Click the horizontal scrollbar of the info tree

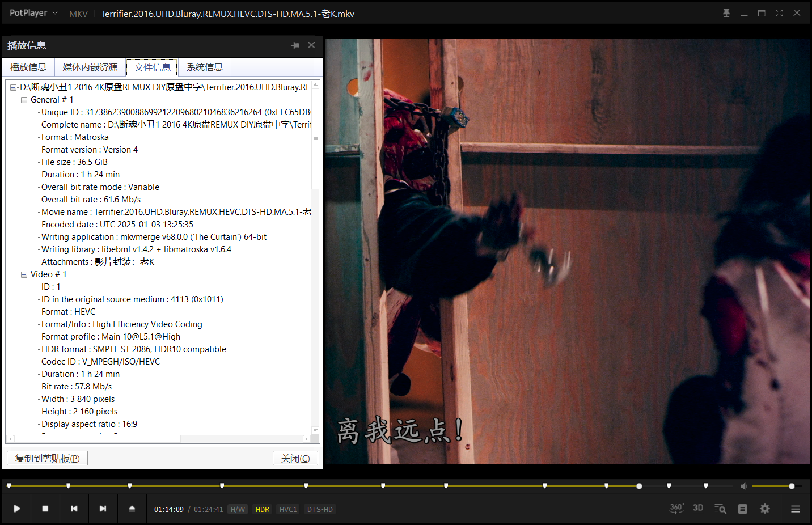pos(97,439)
